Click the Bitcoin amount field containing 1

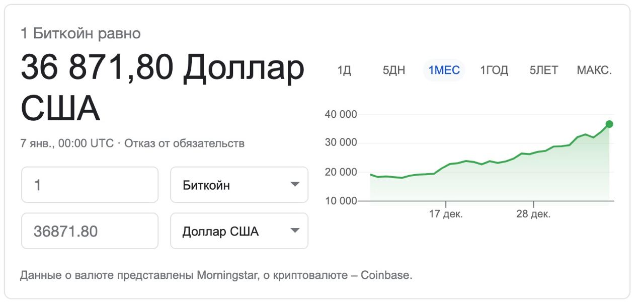click(90, 185)
